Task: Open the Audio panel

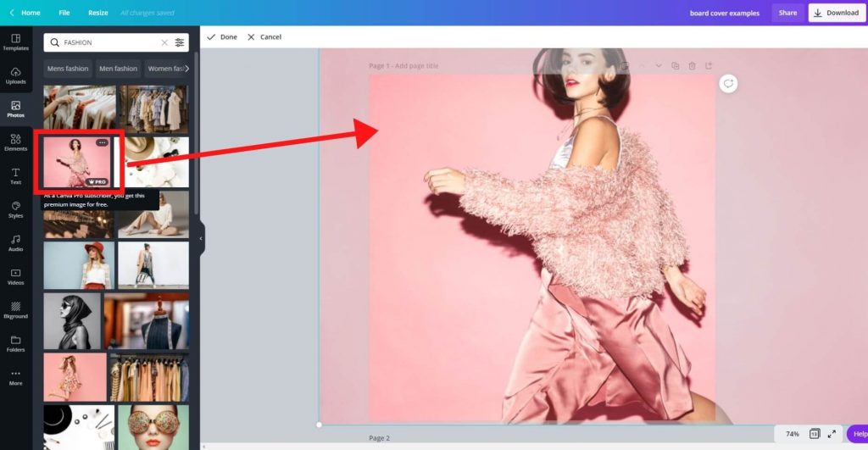Action: pyautogui.click(x=15, y=242)
